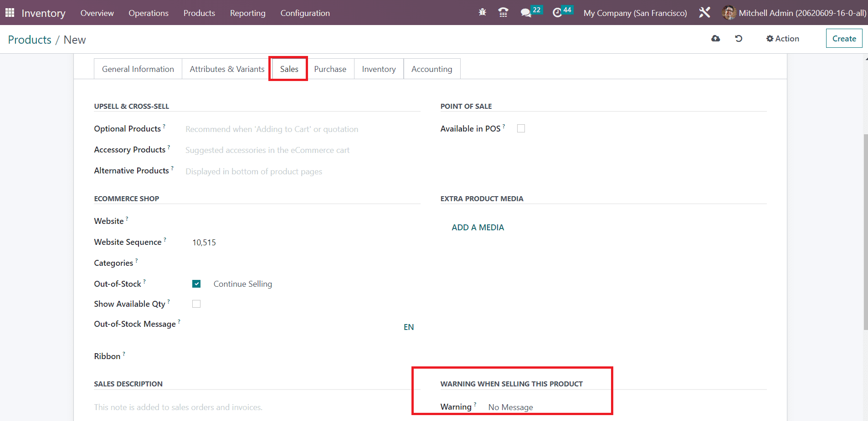Screen dimensions: 868x421
Task: Click the debug bug icon
Action: [x=482, y=13]
